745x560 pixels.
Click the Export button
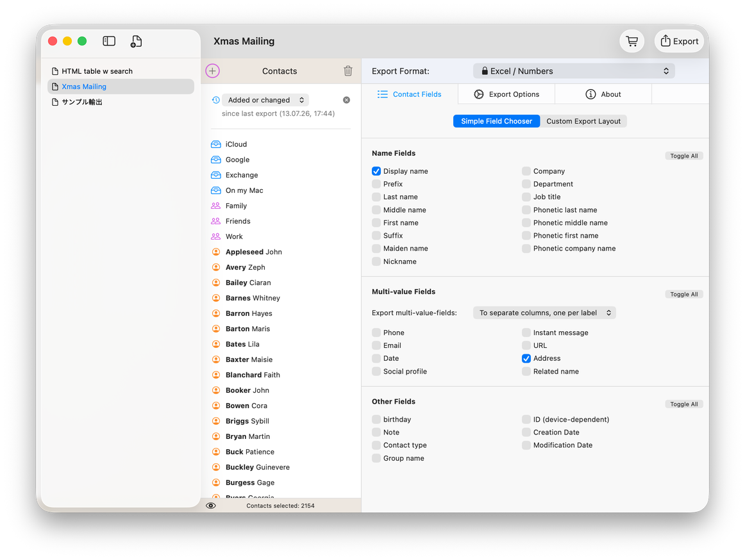[679, 41]
